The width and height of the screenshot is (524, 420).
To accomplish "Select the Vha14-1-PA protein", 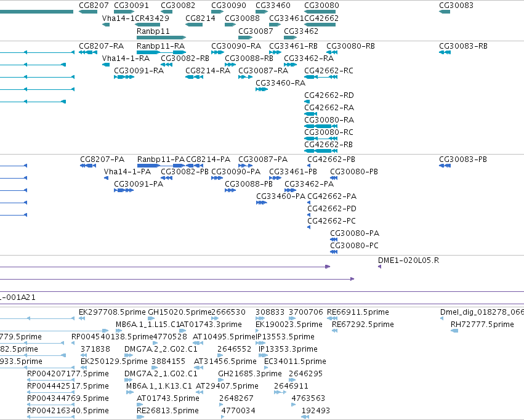I will [107, 178].
